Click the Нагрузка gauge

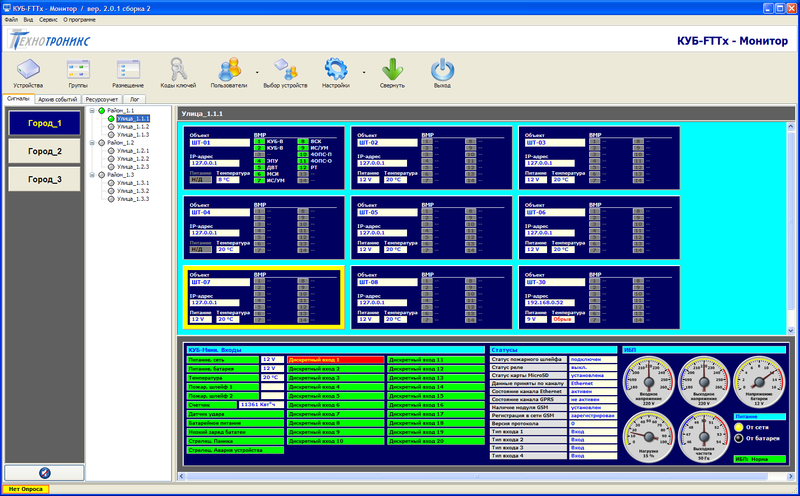tap(648, 437)
